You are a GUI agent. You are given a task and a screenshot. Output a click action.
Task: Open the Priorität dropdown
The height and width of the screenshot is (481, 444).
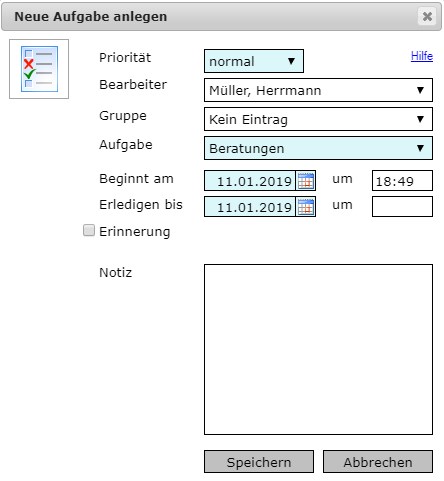pyautogui.click(x=254, y=61)
